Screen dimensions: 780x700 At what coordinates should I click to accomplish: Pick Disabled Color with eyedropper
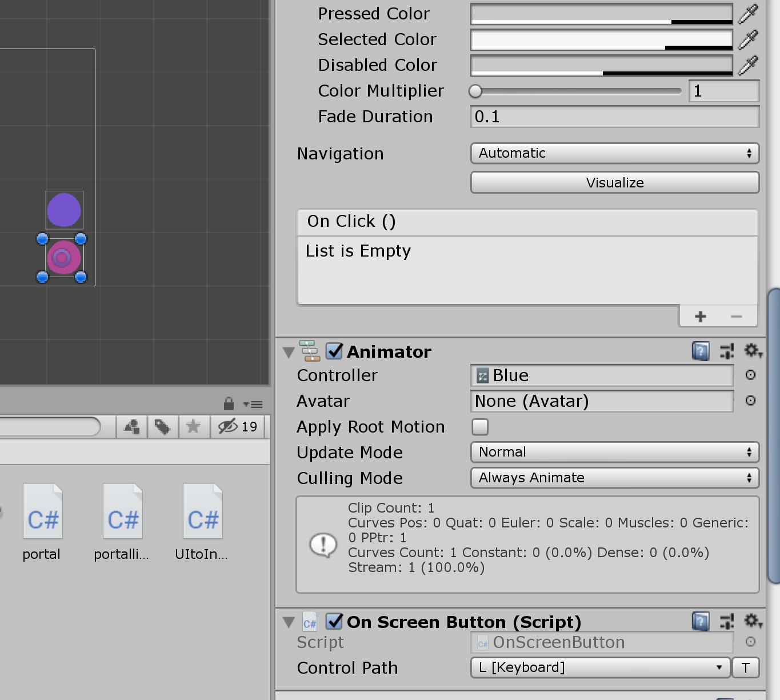(x=748, y=65)
